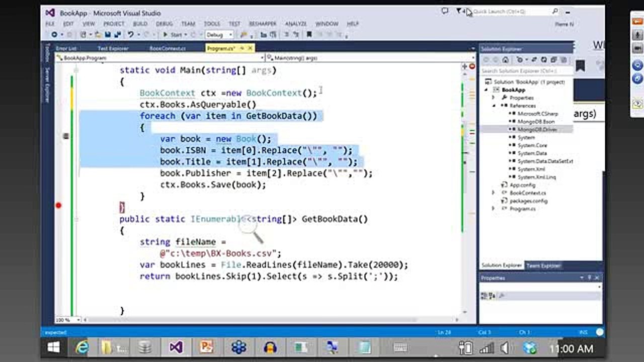Switch to the Solution Explorer bottom tab
The image size is (644, 362).
pyautogui.click(x=502, y=265)
